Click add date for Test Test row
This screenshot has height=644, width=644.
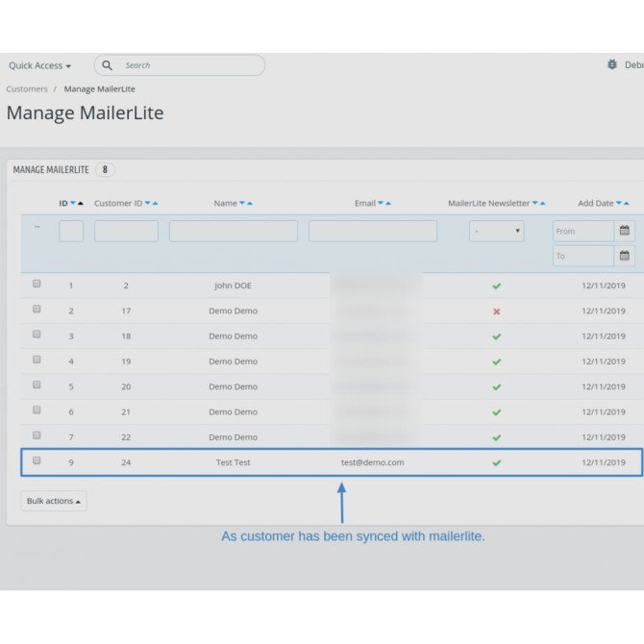(x=604, y=462)
